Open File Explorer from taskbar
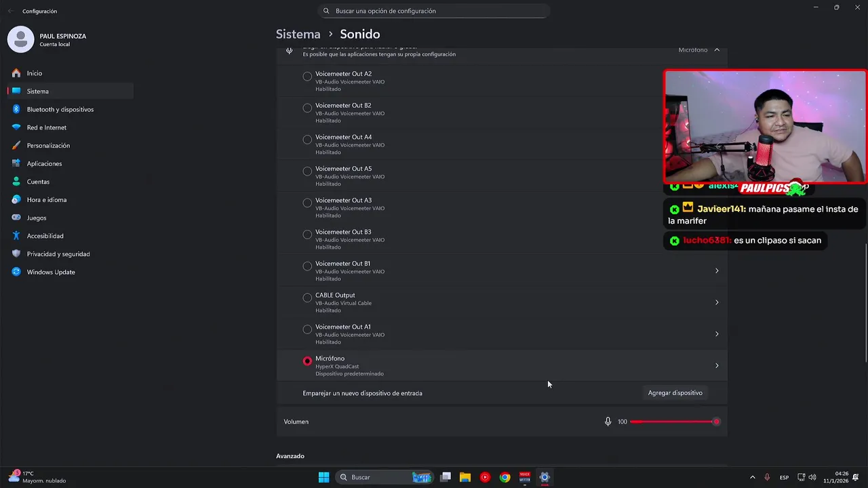868x488 pixels. point(465,477)
